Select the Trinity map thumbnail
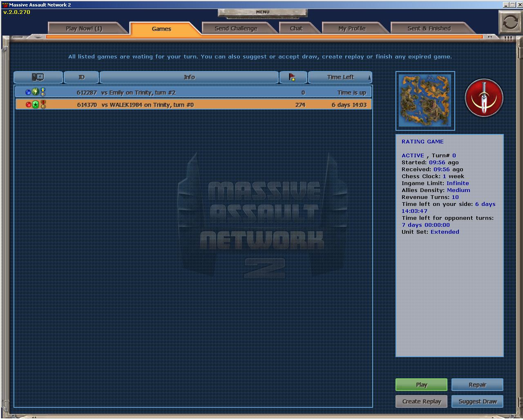523x420 pixels. pos(425,101)
